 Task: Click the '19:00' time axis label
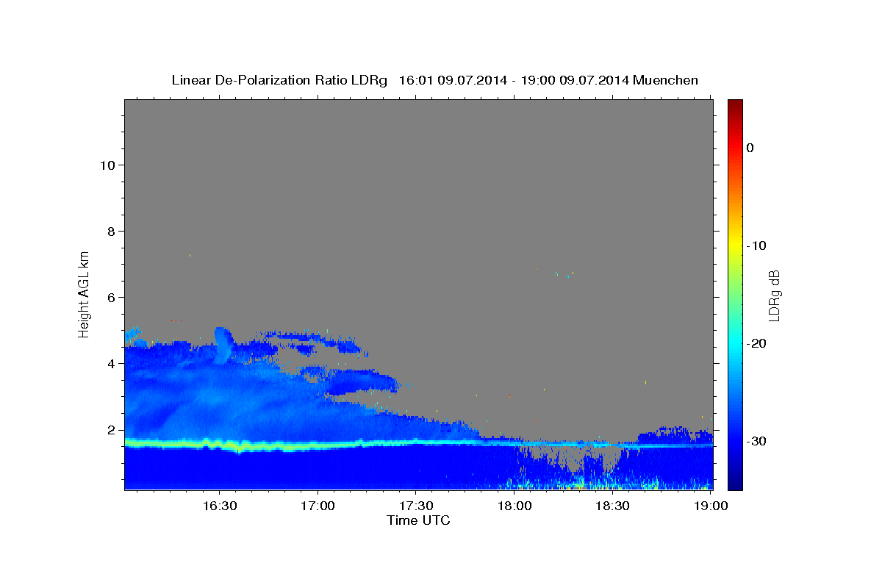[x=711, y=506]
